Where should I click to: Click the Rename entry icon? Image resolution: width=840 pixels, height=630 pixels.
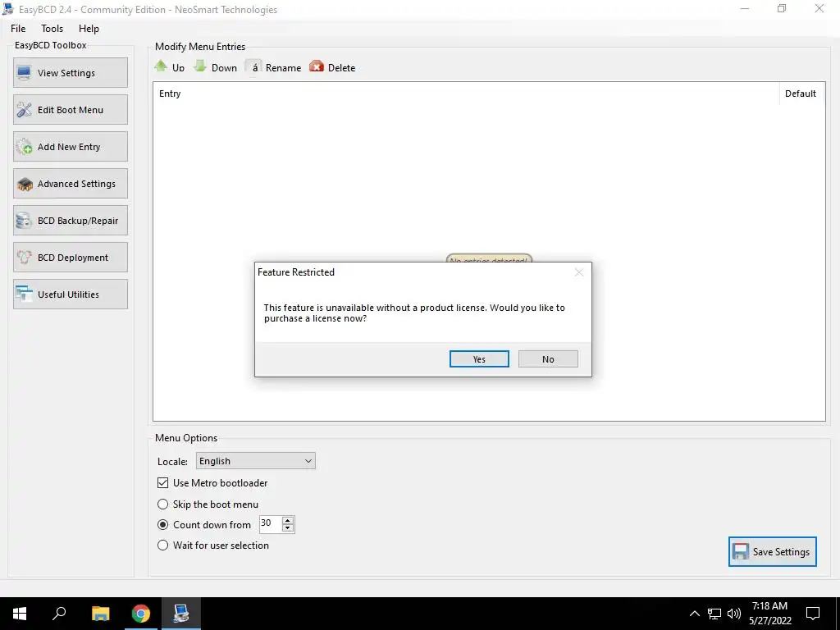254,67
